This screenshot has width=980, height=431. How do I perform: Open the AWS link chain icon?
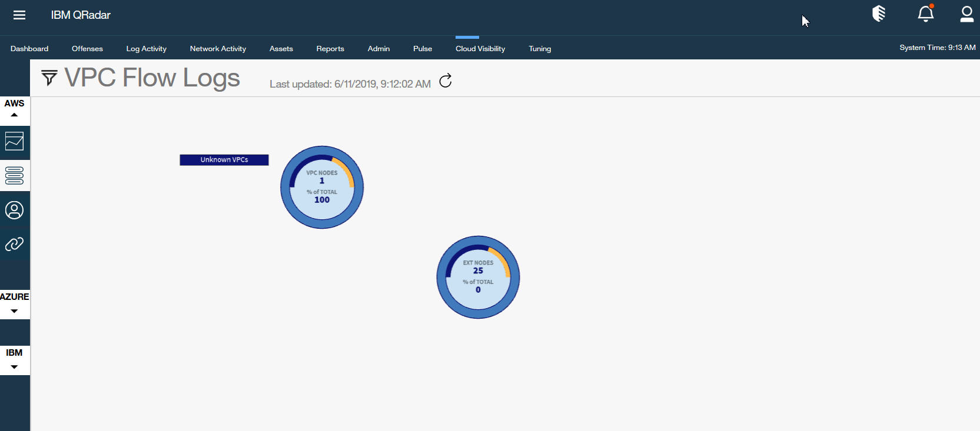coord(15,244)
